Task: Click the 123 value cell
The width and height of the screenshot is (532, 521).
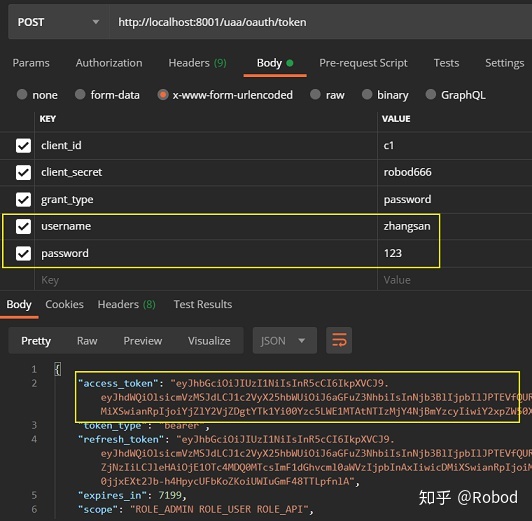Action: point(455,253)
